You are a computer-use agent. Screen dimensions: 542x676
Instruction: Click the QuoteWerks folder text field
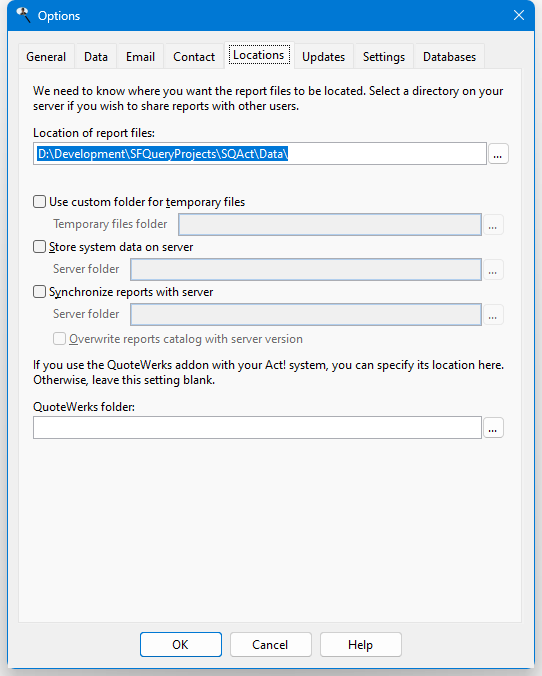257,428
